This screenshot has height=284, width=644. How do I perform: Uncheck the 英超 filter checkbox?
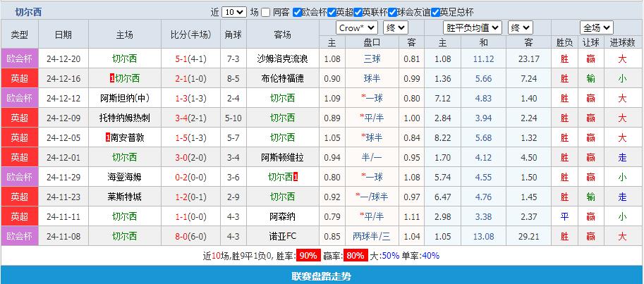(332, 12)
